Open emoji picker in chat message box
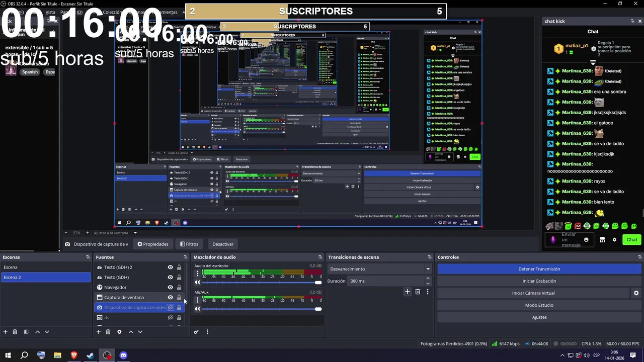The image size is (644, 362). click(586, 240)
